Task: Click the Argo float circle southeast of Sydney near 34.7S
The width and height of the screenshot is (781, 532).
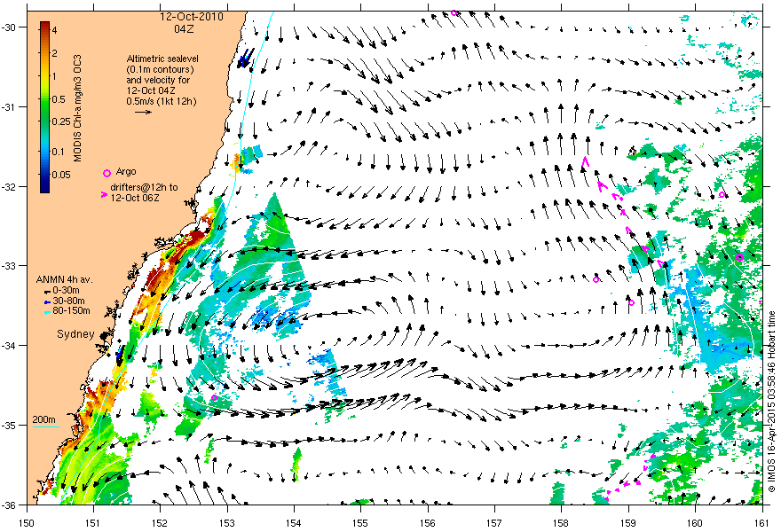Action: tap(214, 397)
